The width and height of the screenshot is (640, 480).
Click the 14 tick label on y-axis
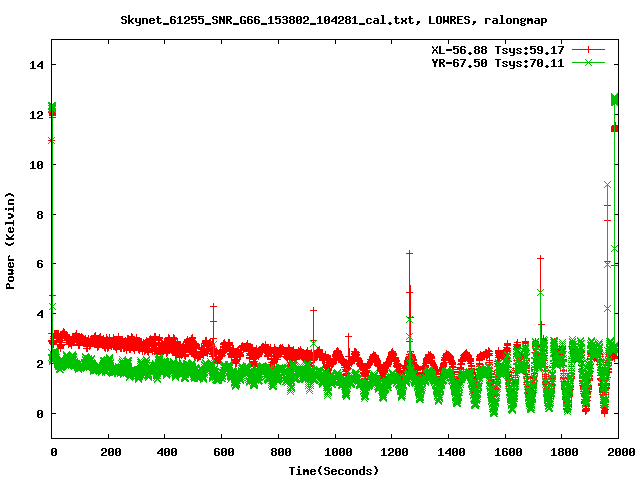click(37, 65)
